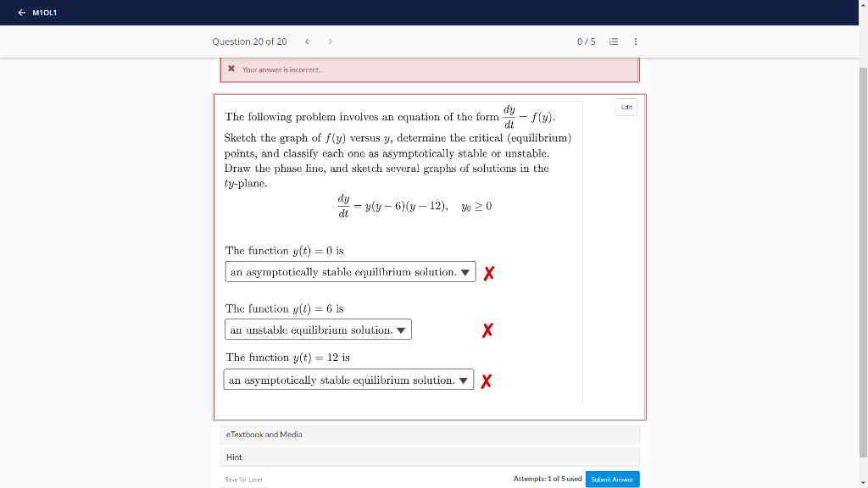868x488 pixels.
Task: Click the red X beside y(t) = 0 dropdown
Action: [x=489, y=274]
